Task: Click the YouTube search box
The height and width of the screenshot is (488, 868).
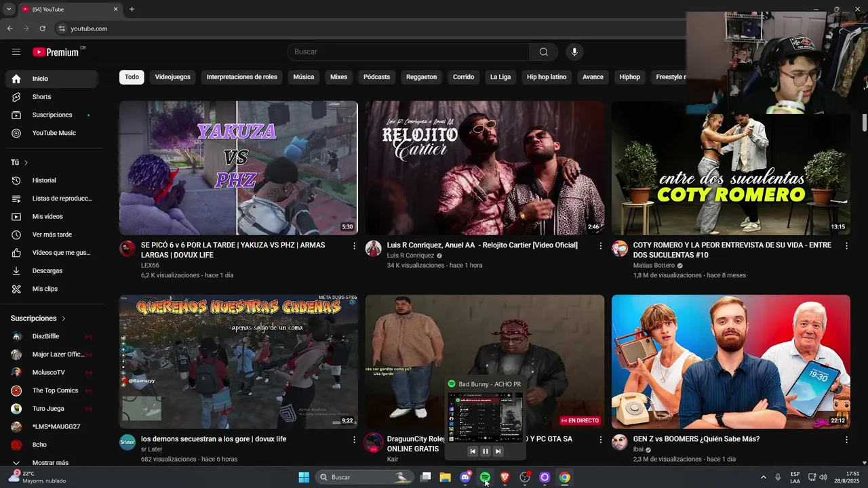Action: click(x=409, y=52)
